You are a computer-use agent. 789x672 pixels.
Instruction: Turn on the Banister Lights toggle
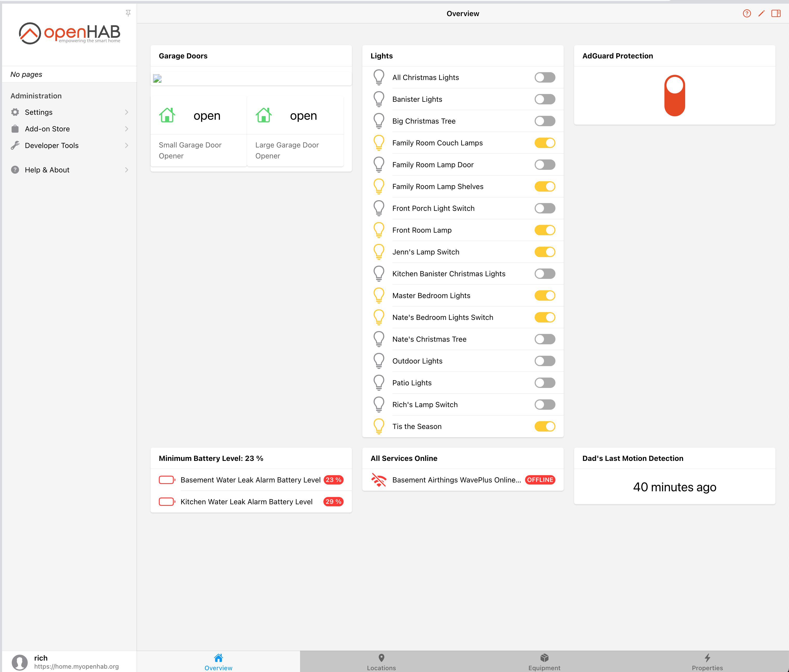(x=545, y=99)
